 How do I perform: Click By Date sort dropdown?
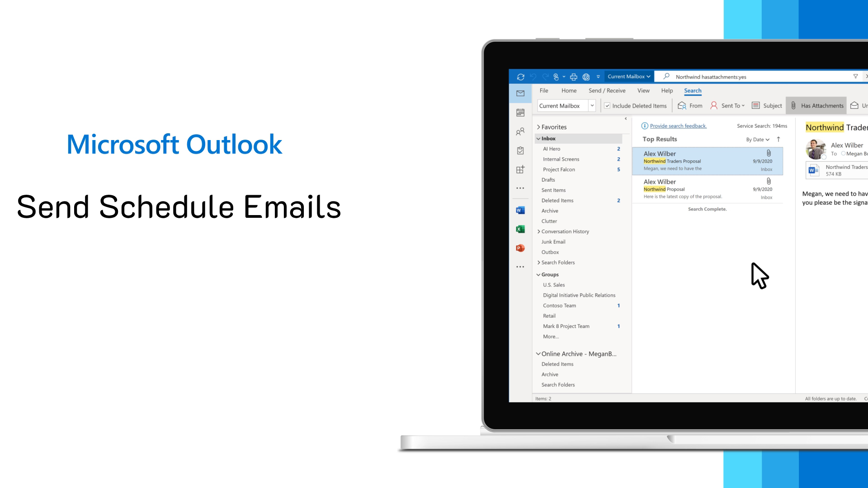click(x=758, y=140)
